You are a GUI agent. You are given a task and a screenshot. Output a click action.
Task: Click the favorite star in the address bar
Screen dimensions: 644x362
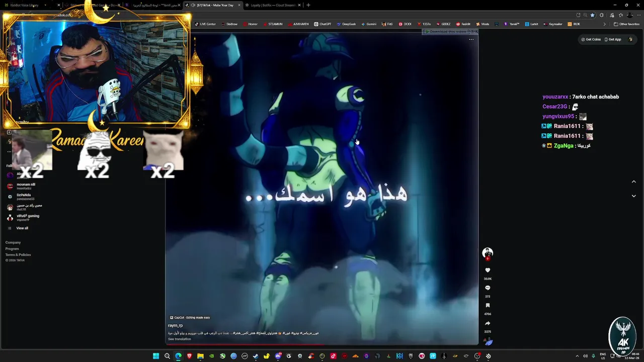pyautogui.click(x=592, y=15)
